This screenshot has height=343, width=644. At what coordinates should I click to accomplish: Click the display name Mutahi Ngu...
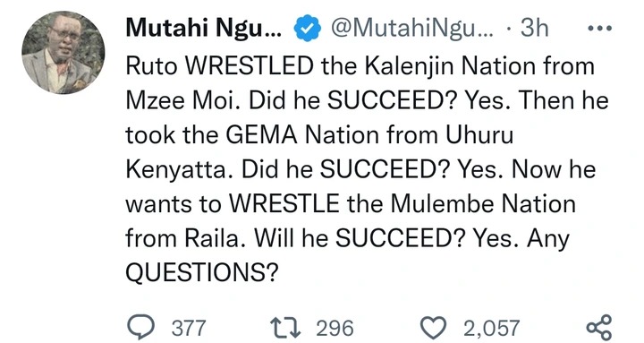204,28
